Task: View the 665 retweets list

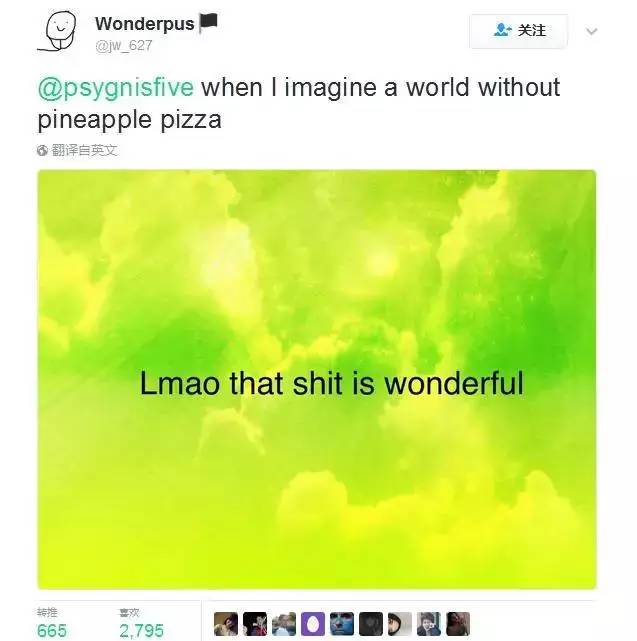Action: [x=52, y=623]
